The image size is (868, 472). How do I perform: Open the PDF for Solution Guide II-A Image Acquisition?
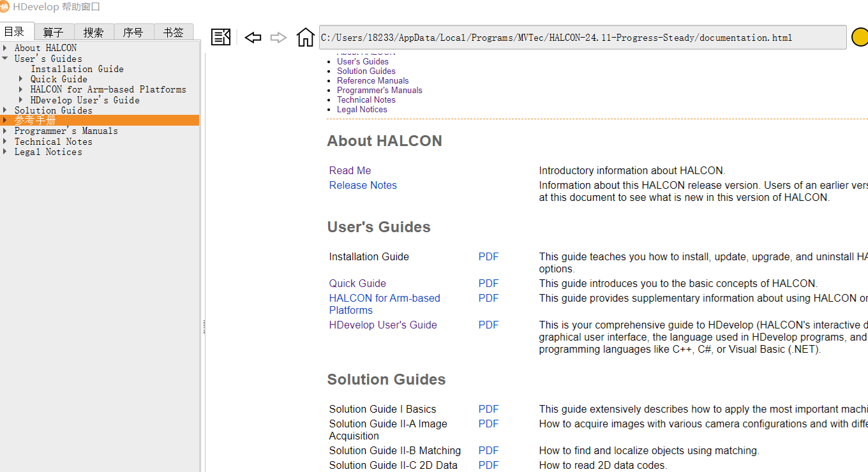(x=489, y=424)
